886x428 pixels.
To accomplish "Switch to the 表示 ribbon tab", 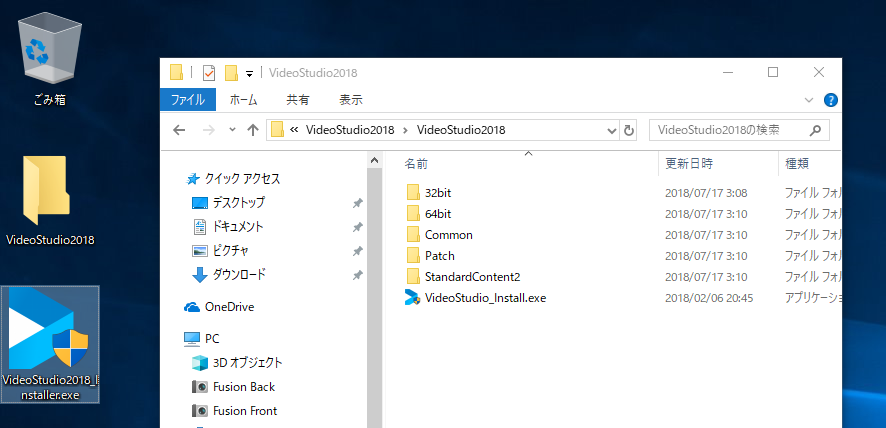I will click(x=350, y=100).
